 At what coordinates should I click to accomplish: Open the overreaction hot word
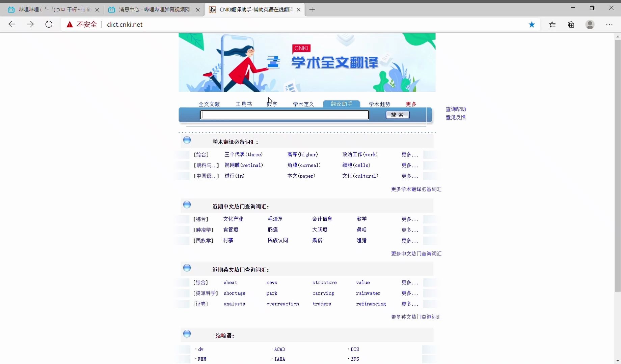(283, 304)
